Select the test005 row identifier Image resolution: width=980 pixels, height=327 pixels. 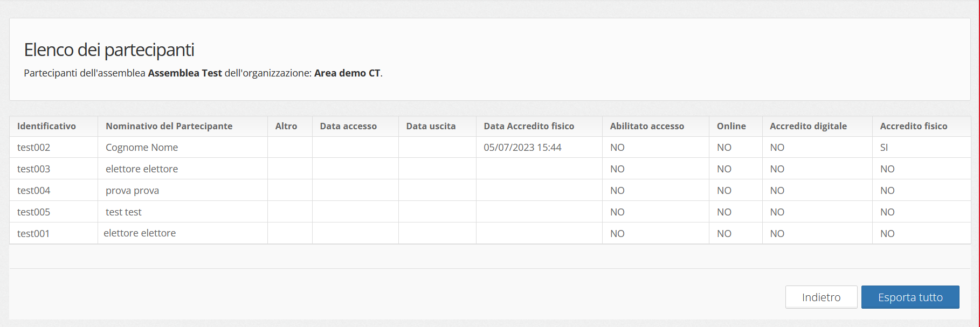coord(53,212)
